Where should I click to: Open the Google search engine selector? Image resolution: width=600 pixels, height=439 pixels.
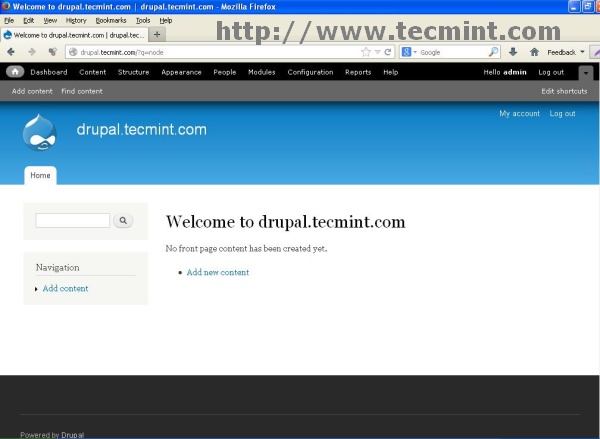[409, 52]
